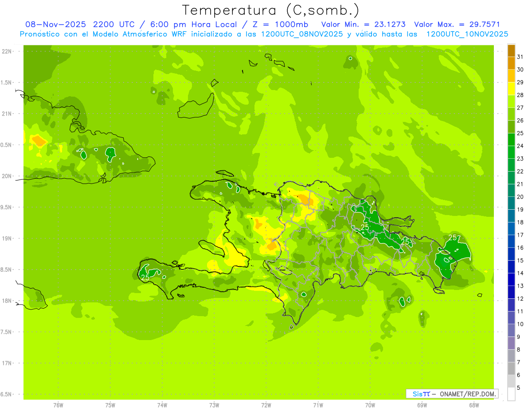Click the "25" contour label on Haiti's southwest peninsula
This screenshot has width=532, height=411.
145,277
